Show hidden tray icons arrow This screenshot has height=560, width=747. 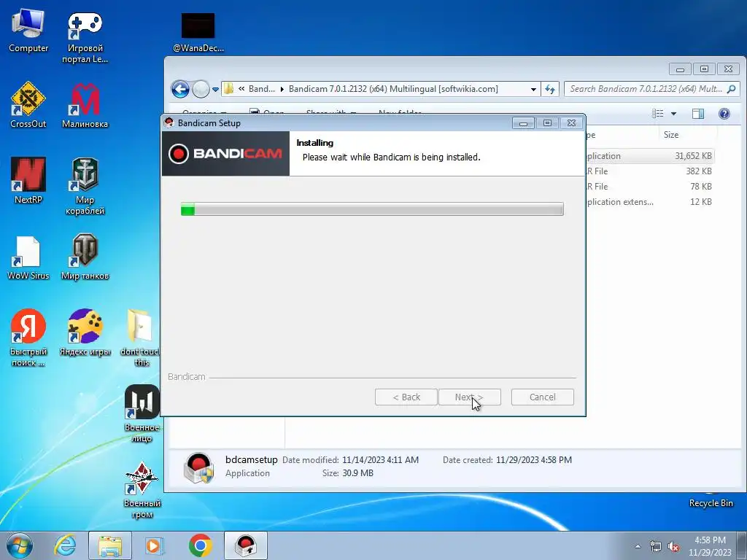[x=638, y=547]
